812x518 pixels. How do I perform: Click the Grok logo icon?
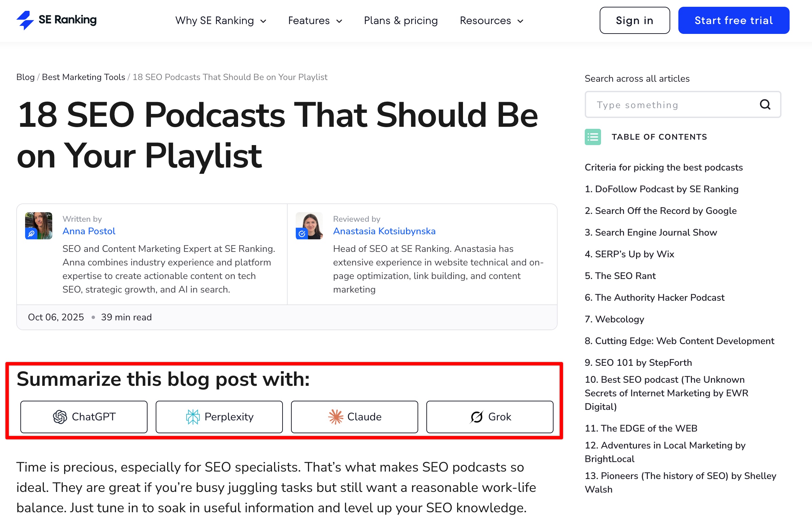[x=477, y=417]
